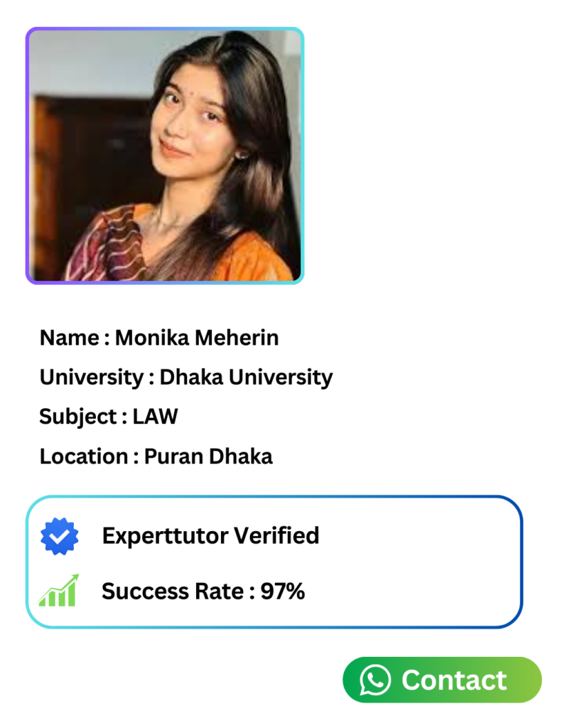Select the Dhaka University text
This screenshot has height=728, width=582.
click(246, 378)
